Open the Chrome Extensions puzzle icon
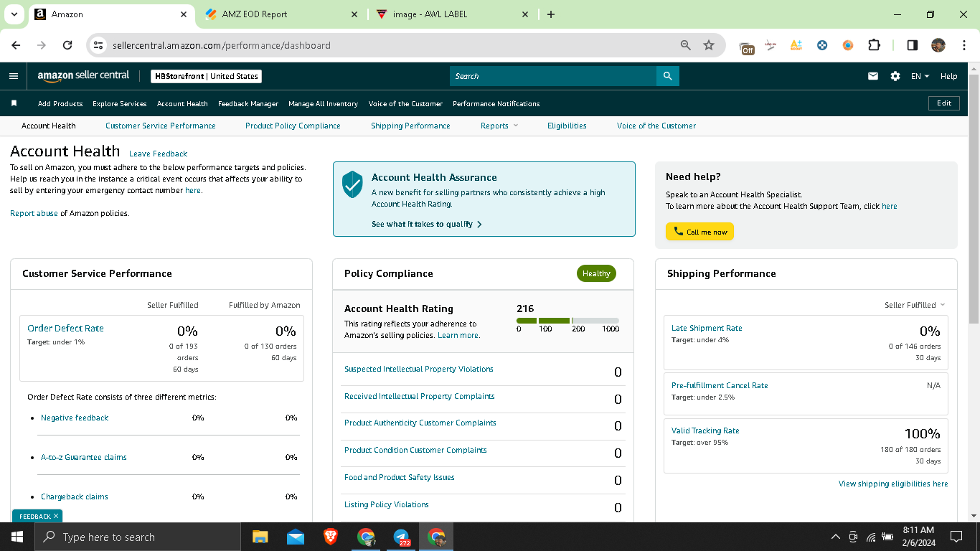The image size is (980, 551). click(874, 45)
